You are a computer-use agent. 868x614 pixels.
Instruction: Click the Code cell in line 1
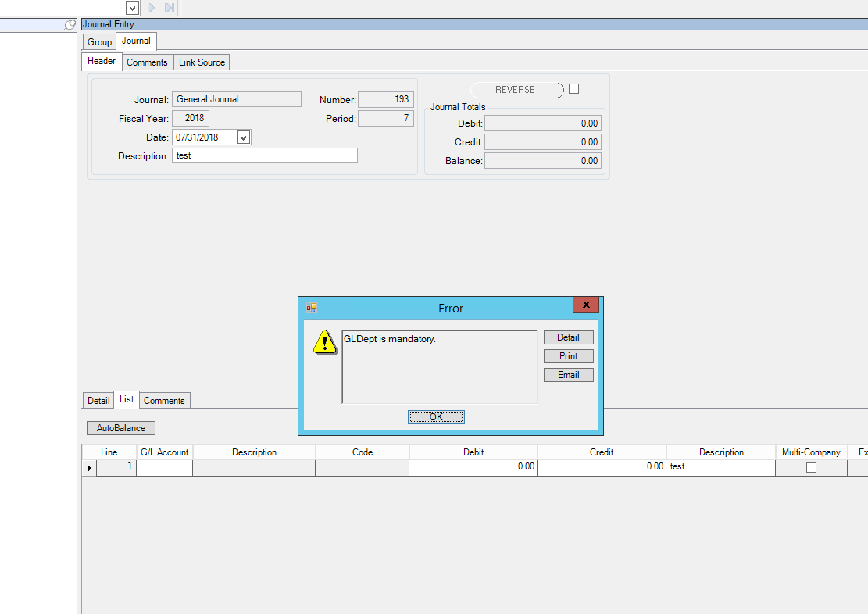[x=362, y=468]
